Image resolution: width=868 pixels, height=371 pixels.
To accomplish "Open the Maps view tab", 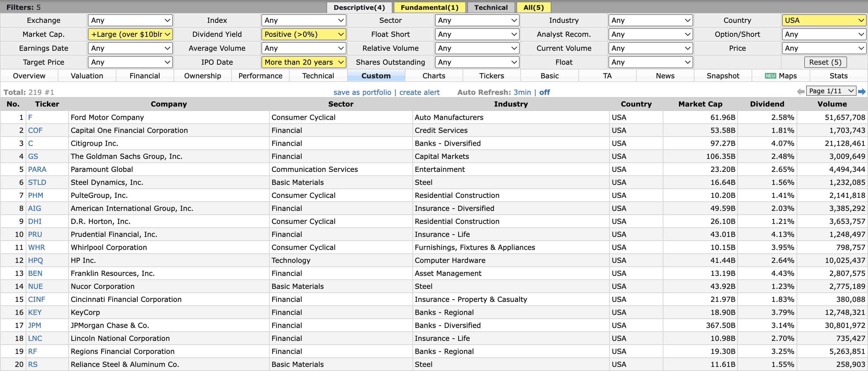I will (781, 76).
